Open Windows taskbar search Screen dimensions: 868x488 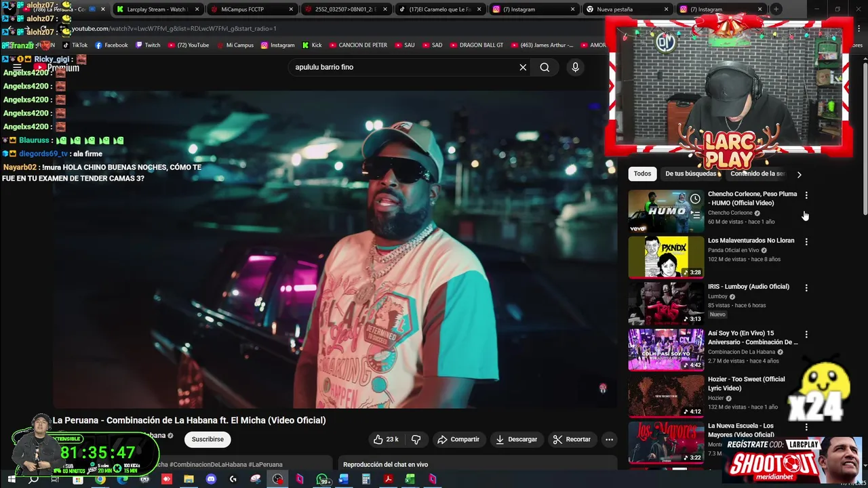tap(33, 479)
